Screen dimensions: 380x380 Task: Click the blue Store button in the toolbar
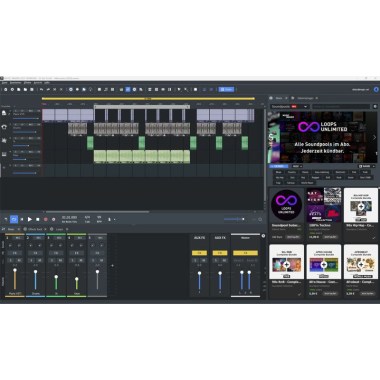coord(226,89)
